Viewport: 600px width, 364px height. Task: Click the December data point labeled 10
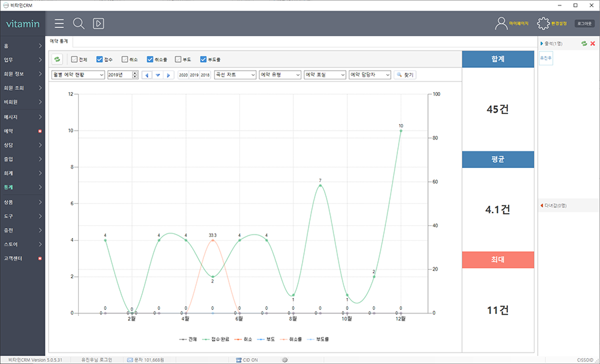[x=401, y=131]
